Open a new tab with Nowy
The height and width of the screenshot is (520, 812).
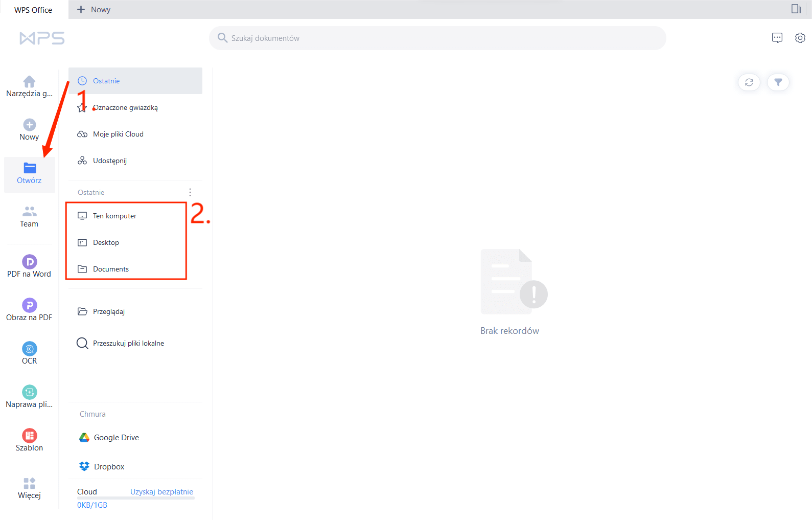tap(94, 10)
